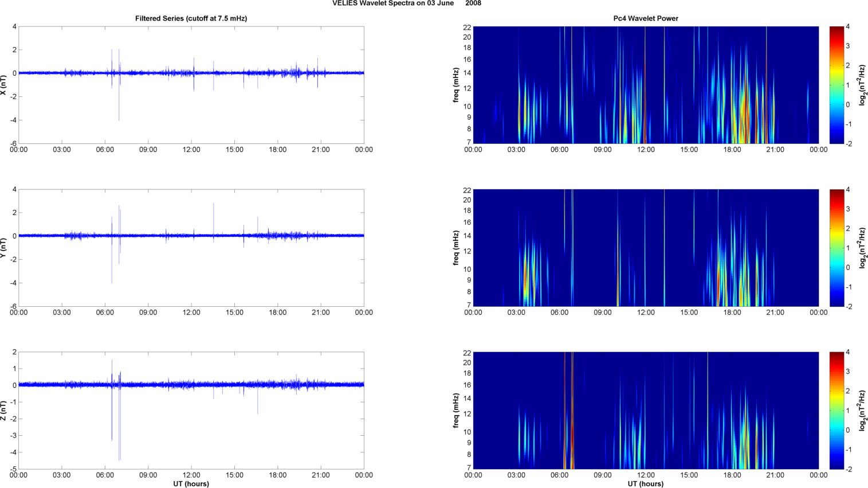Image resolution: width=868 pixels, height=488 pixels.
Task: Click the bottom spectrogram's colorbar
Action: tap(836, 411)
